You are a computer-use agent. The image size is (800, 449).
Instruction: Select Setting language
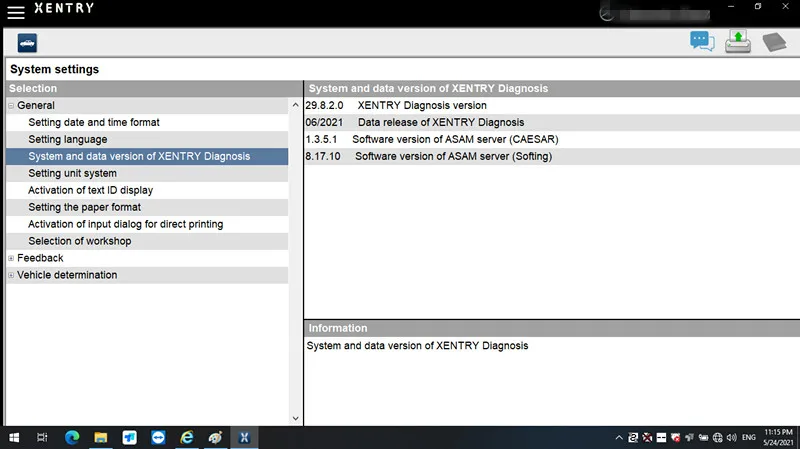(x=147, y=139)
